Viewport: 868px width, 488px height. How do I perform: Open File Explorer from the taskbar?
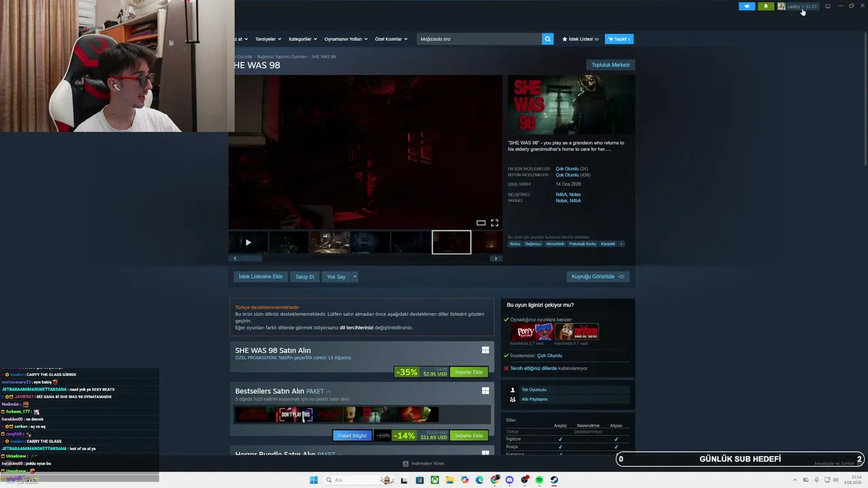point(450,480)
